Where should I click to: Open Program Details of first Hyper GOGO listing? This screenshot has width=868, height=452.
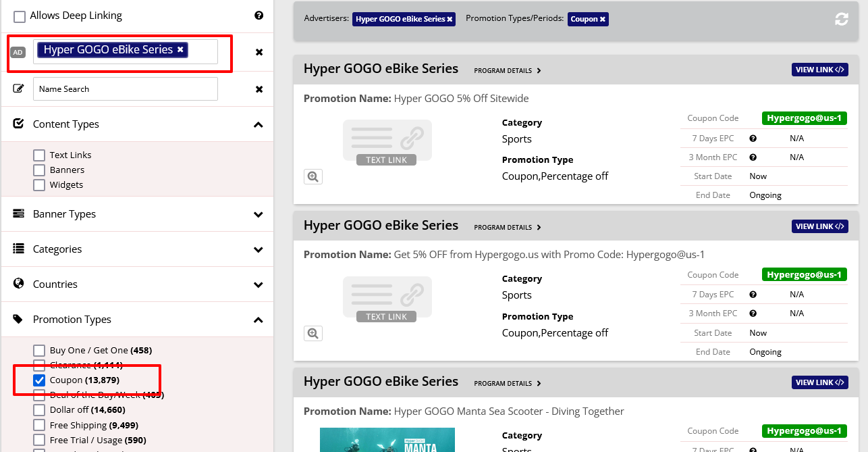(507, 70)
